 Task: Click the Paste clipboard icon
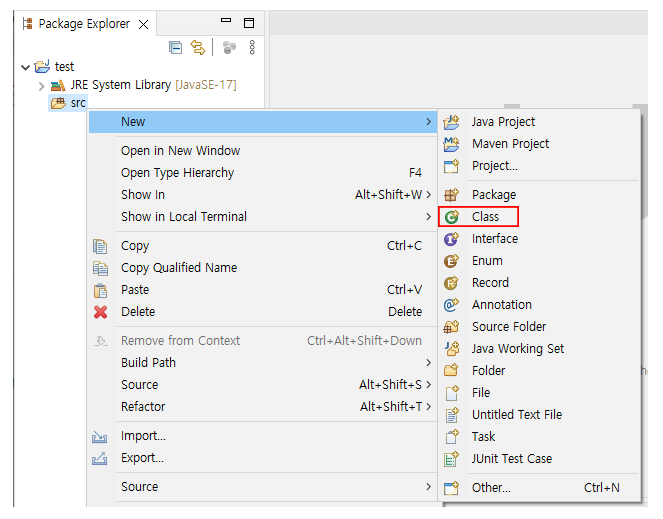coord(100,291)
